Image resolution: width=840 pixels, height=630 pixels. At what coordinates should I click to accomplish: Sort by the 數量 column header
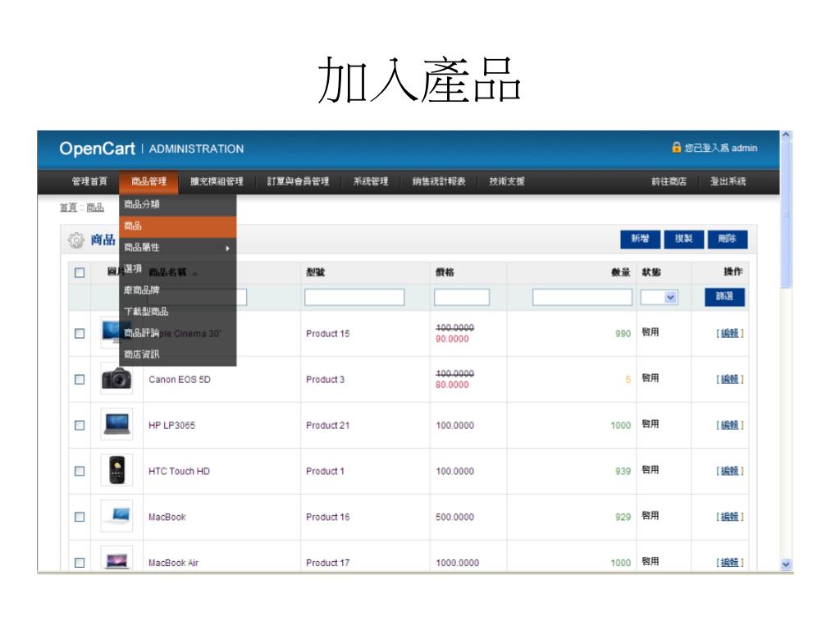(x=621, y=272)
